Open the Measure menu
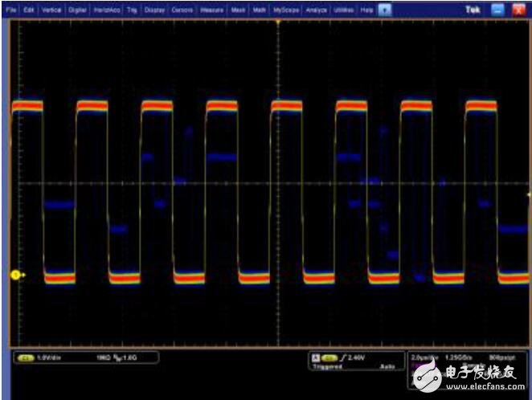 point(212,10)
